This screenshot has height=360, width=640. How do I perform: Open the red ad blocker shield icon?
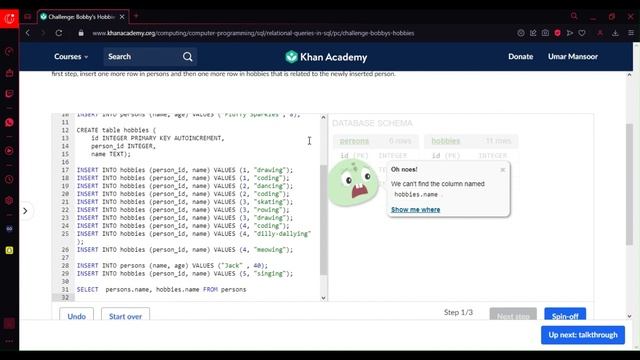558,33
